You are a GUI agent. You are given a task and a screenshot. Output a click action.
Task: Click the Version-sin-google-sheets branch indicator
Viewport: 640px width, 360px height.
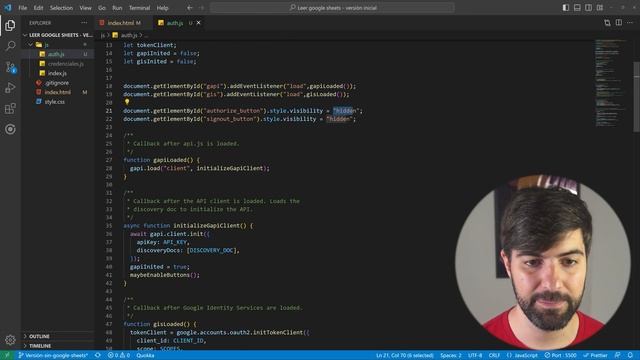pos(53,355)
